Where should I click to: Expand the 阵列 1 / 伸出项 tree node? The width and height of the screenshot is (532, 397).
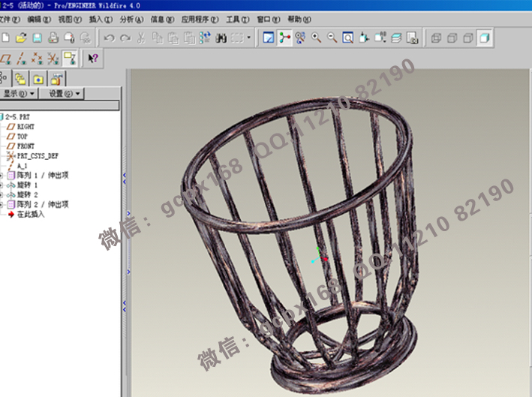(2, 175)
